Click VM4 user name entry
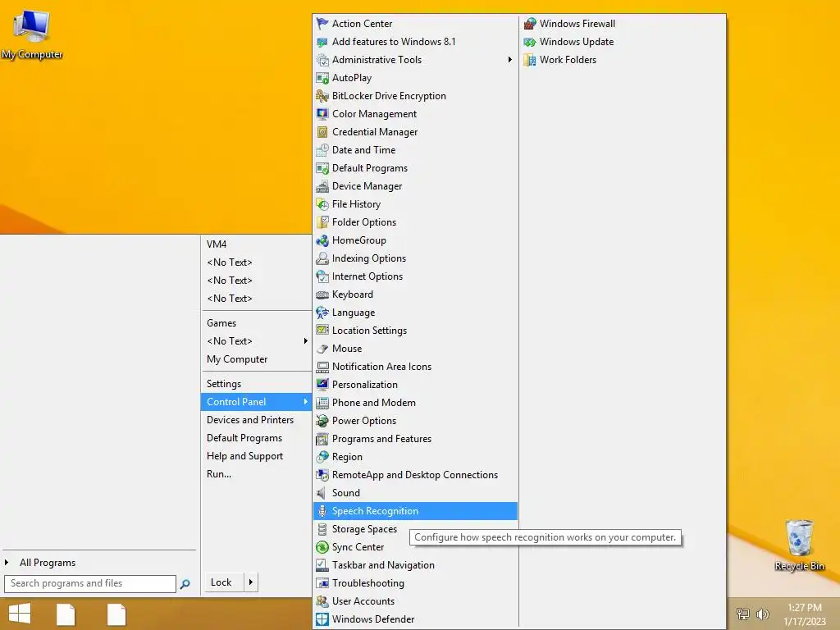This screenshot has height=630, width=840. pos(256,244)
